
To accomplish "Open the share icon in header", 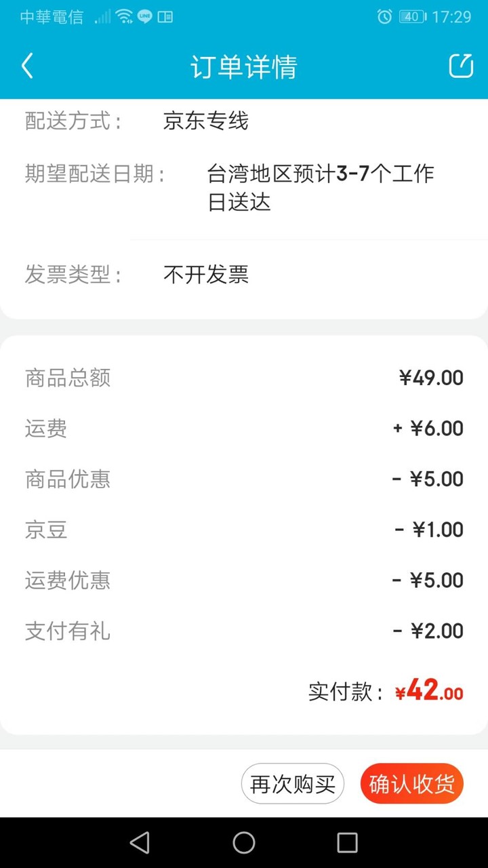I will tap(461, 66).
